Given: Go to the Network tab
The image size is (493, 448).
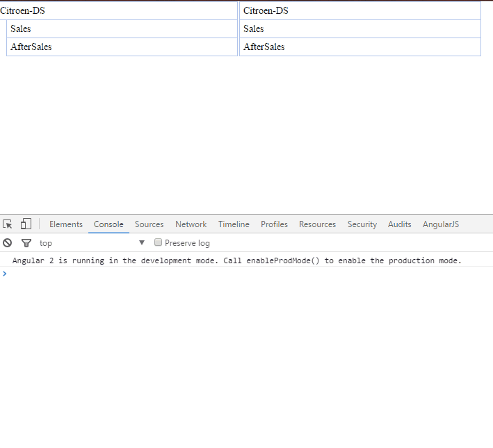Looking at the screenshot, I should [191, 224].
